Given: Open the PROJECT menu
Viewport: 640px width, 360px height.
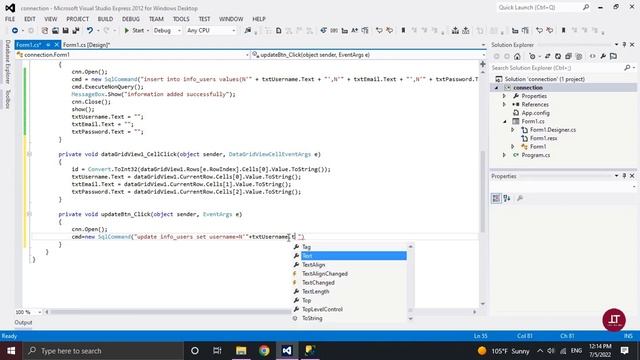Looking at the screenshot, I should (x=78, y=19).
